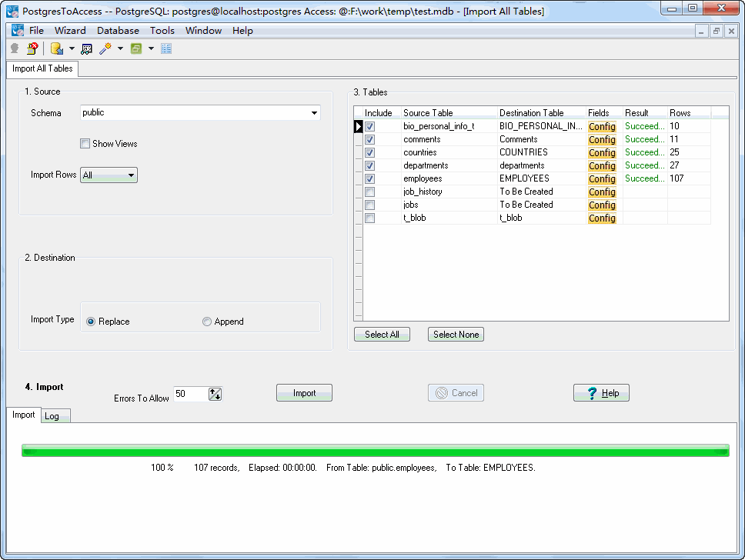Viewport: 745px width, 560px height.
Task: Open the Help menu
Action: [x=242, y=31]
